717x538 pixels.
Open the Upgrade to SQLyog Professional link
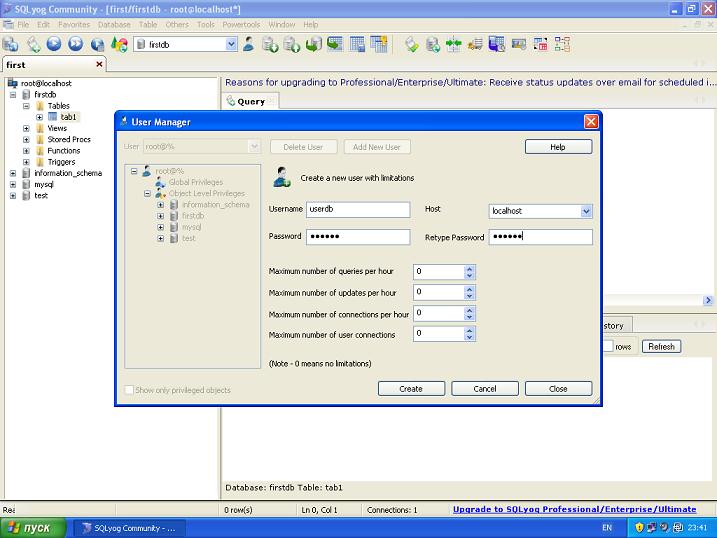574,509
